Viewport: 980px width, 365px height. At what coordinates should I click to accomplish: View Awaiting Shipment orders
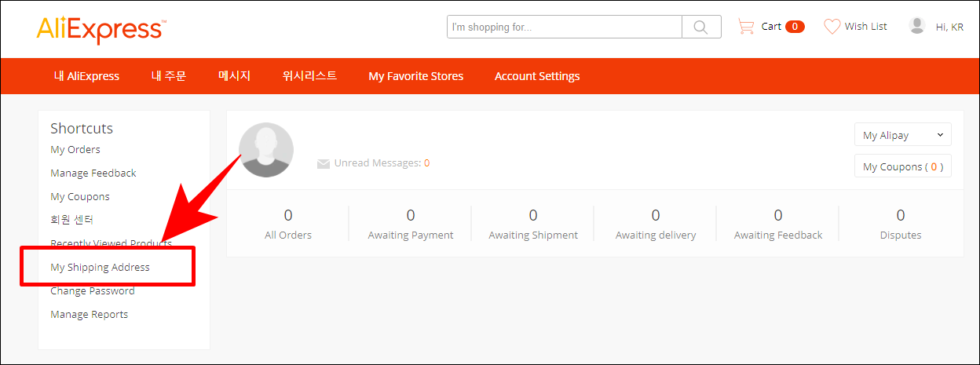pyautogui.click(x=533, y=224)
